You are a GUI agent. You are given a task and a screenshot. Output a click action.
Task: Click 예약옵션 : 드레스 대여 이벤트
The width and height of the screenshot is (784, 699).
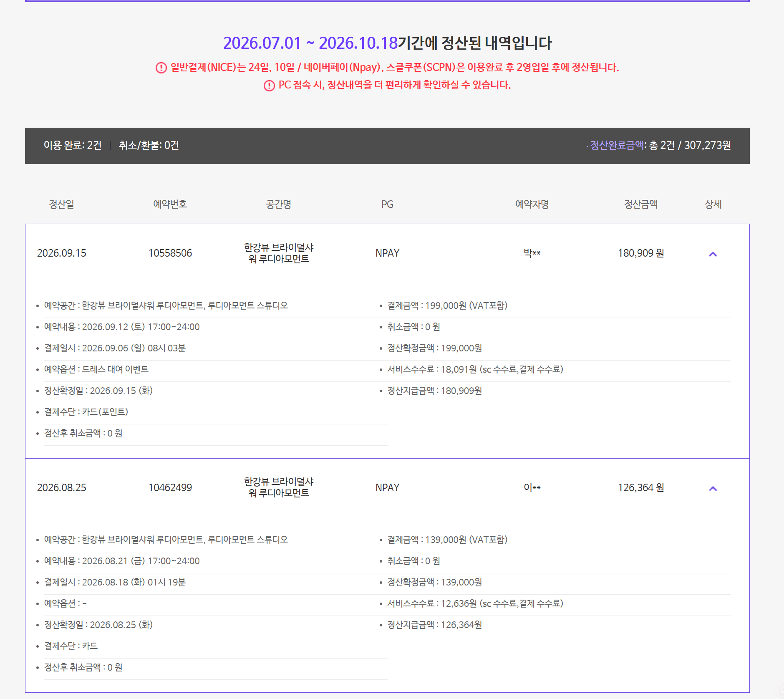coord(96,369)
